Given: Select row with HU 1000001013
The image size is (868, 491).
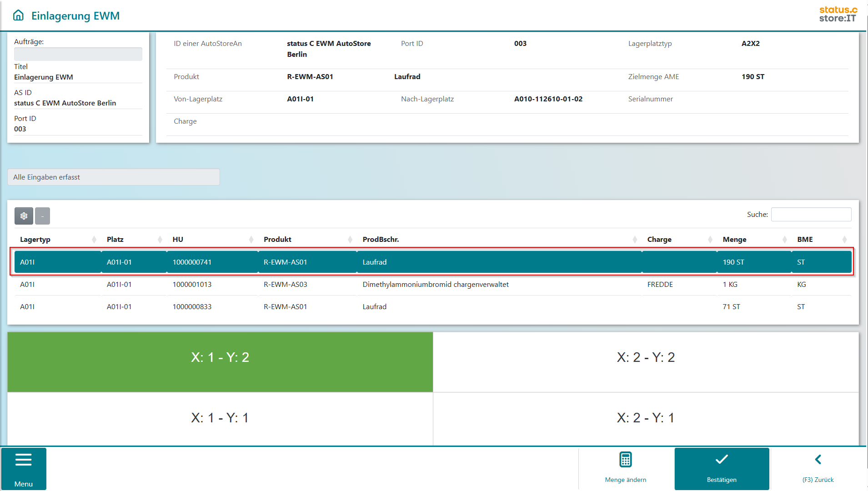Looking at the screenshot, I should (x=192, y=285).
